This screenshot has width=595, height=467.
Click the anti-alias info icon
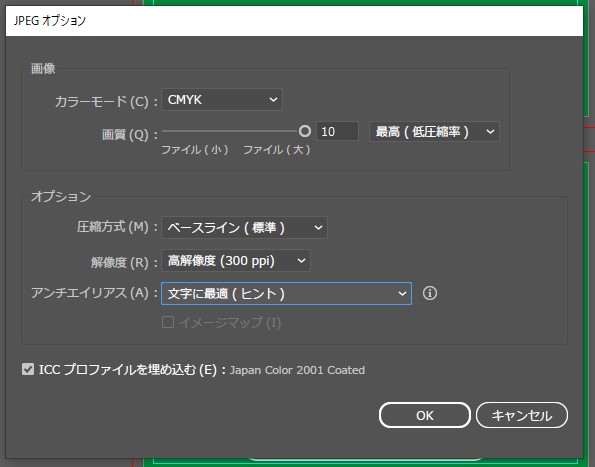tap(430, 293)
